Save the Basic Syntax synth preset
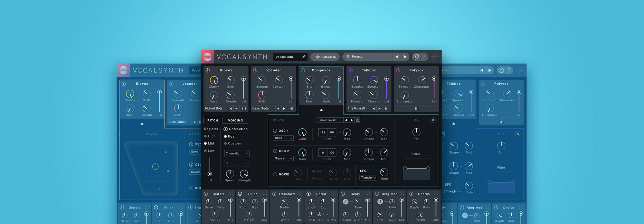Screen dimensions: 644x224 [357, 120]
